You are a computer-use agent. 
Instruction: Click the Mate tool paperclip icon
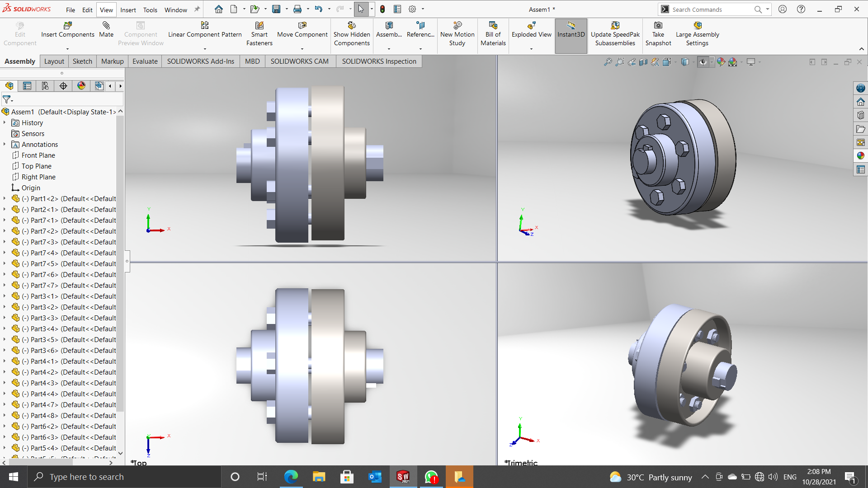106,26
